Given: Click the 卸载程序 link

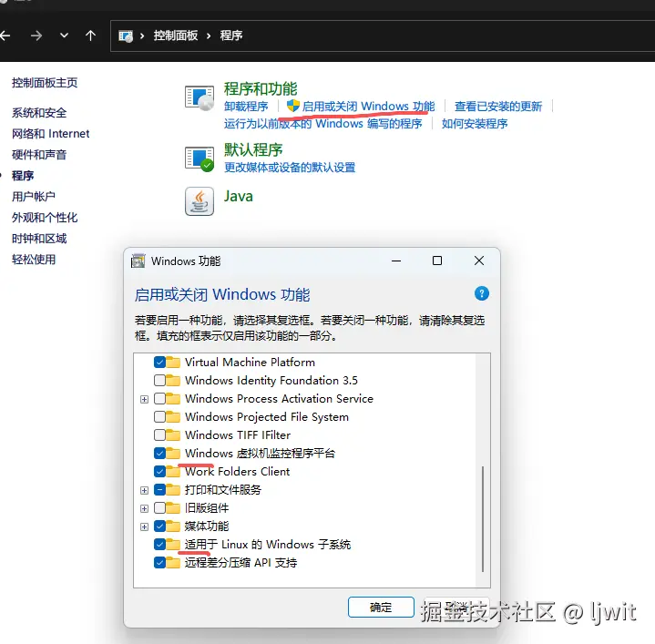Looking at the screenshot, I should click(246, 106).
